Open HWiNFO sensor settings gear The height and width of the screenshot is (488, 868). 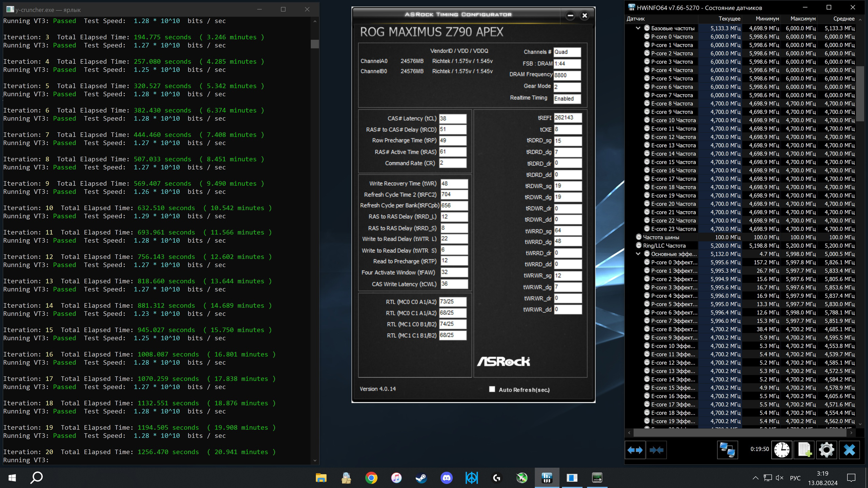coord(826,450)
